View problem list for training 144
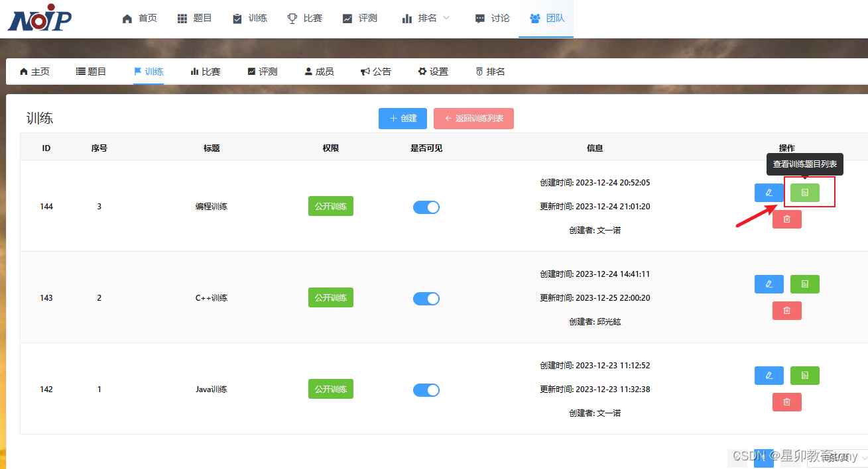 [x=804, y=192]
